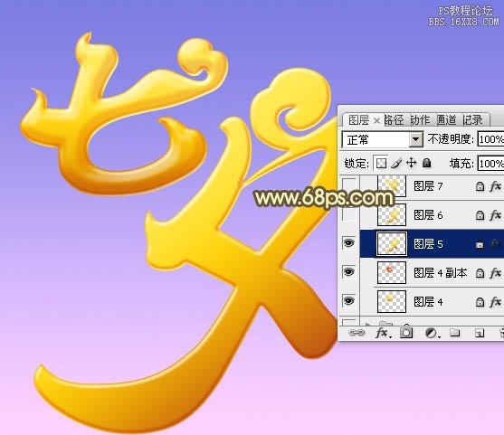Open the 动作 (Actions) tab
The image size is (504, 435).
420,120
